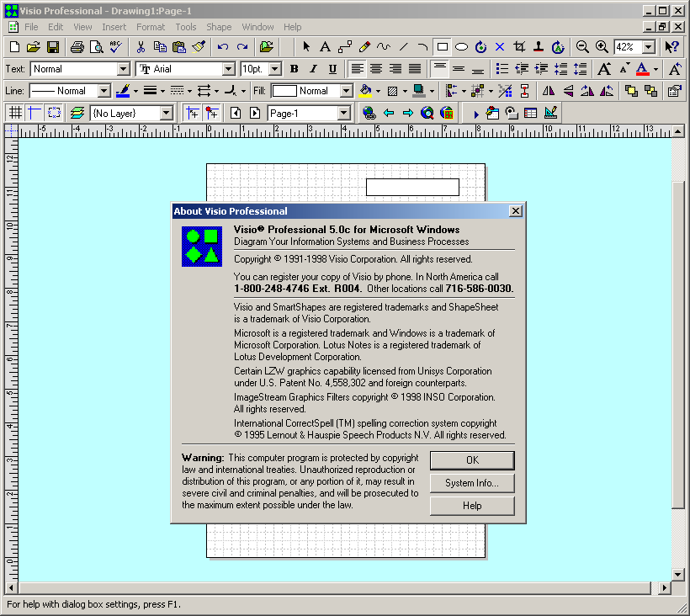The image size is (690, 616).
Task: Toggle guides visibility button
Action: [34, 113]
